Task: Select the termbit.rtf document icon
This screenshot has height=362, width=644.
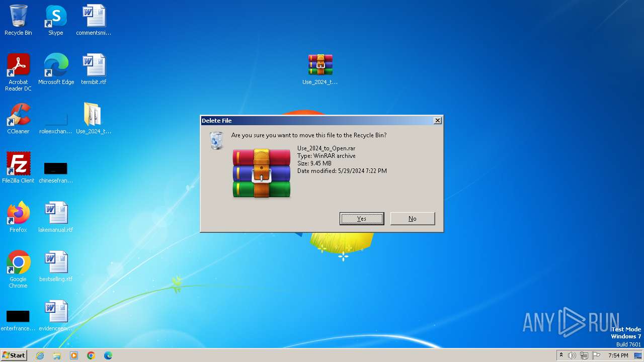Action: click(94, 69)
